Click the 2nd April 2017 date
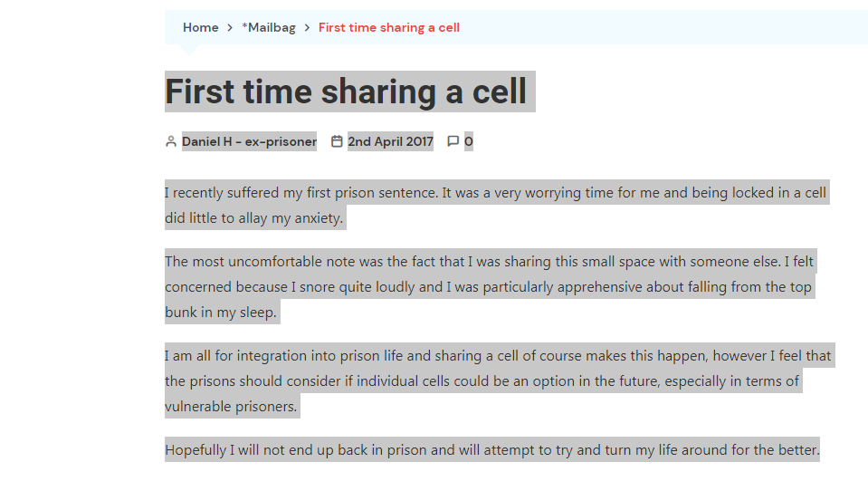This screenshot has height=491, width=868. coord(390,142)
